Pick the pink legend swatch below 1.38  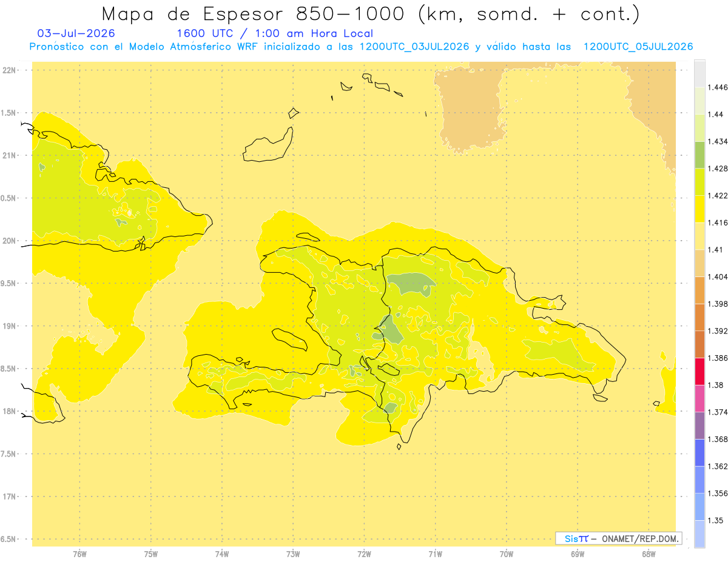(x=699, y=398)
